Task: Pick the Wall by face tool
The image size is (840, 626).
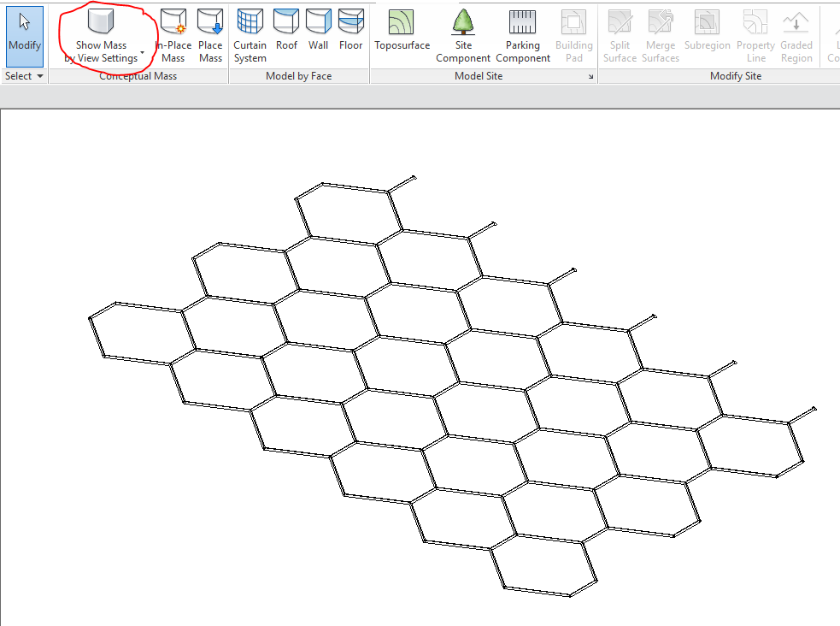Action: click(318, 30)
